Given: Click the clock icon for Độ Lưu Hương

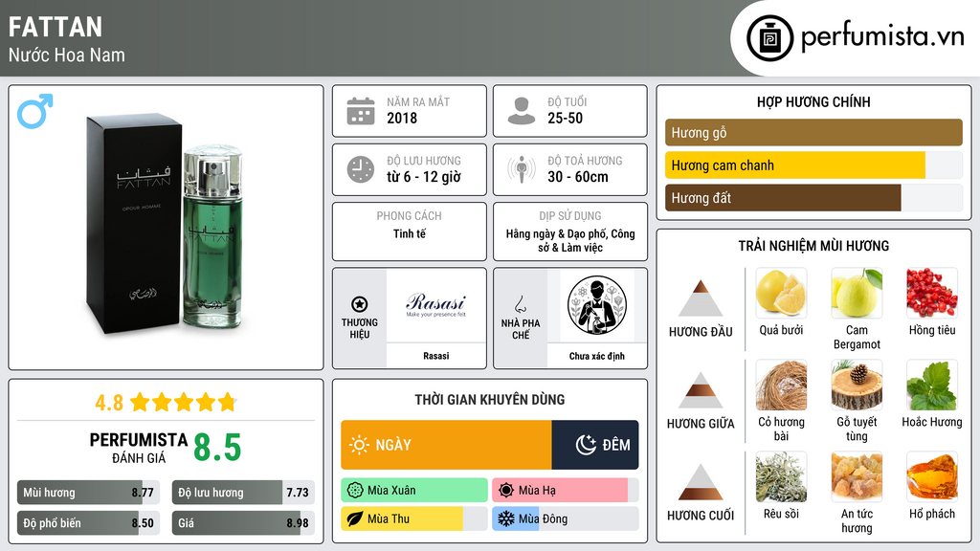Looking at the screenshot, I should (x=361, y=169).
